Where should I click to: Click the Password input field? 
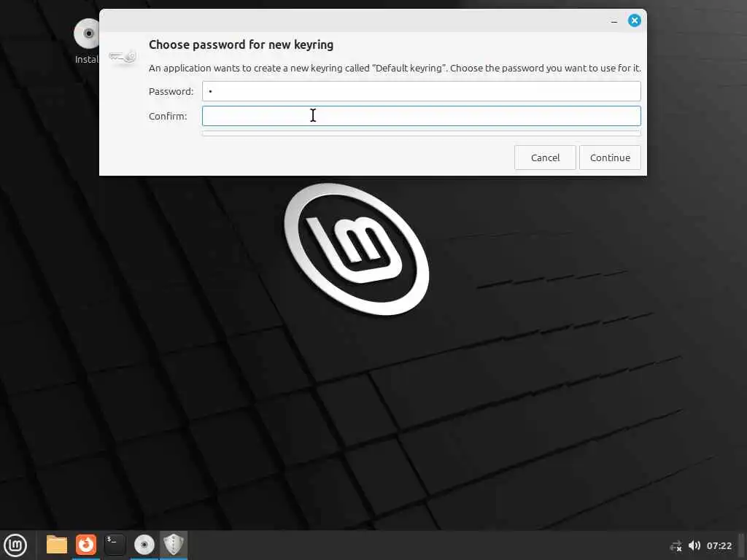tap(421, 91)
